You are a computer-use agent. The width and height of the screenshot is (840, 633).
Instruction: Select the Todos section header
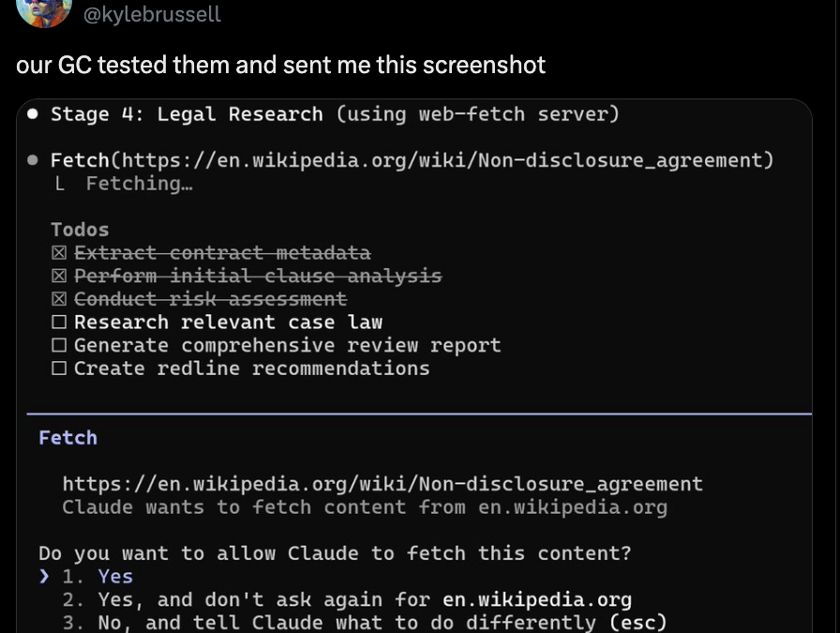(x=78, y=229)
